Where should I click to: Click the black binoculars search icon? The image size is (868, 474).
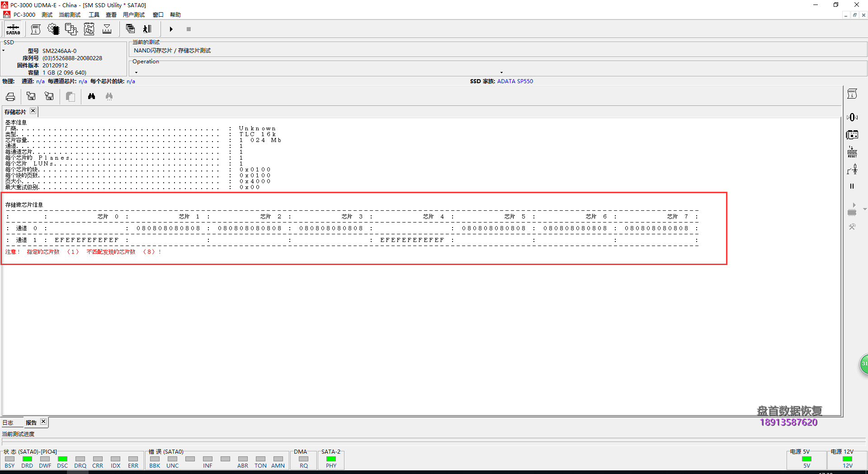tap(91, 96)
